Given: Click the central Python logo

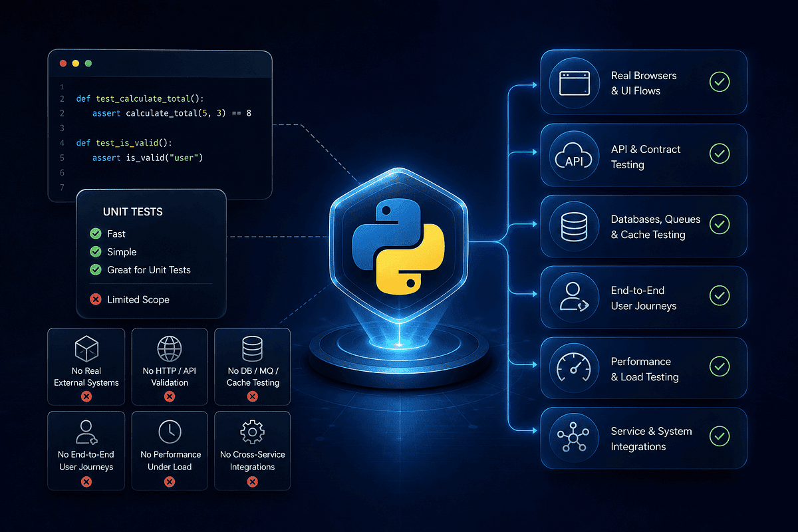Looking at the screenshot, I should pos(397,247).
